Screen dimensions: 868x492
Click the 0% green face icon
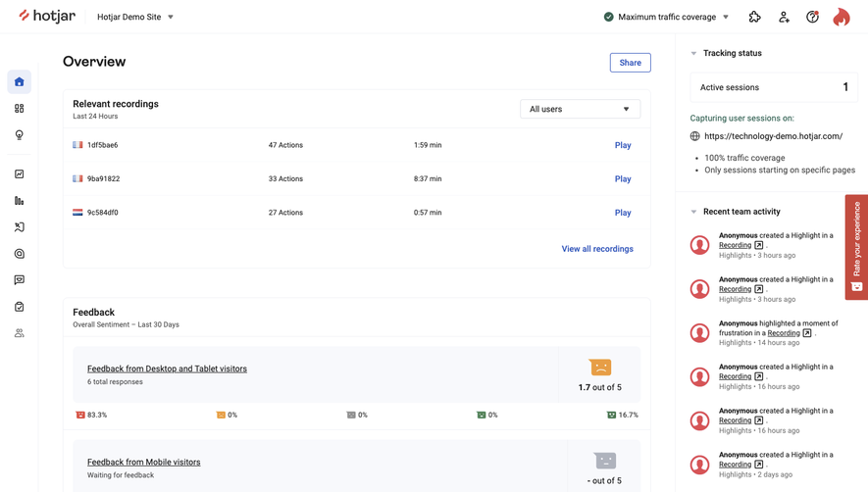(481, 415)
